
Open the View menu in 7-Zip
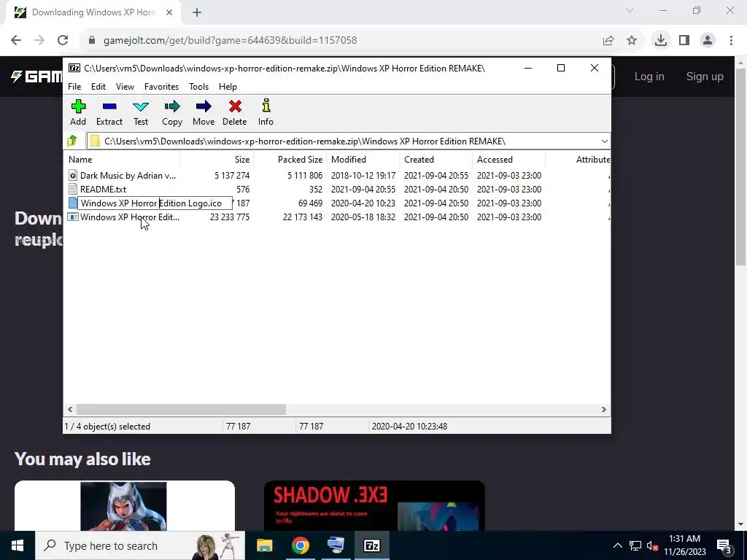[x=125, y=87]
